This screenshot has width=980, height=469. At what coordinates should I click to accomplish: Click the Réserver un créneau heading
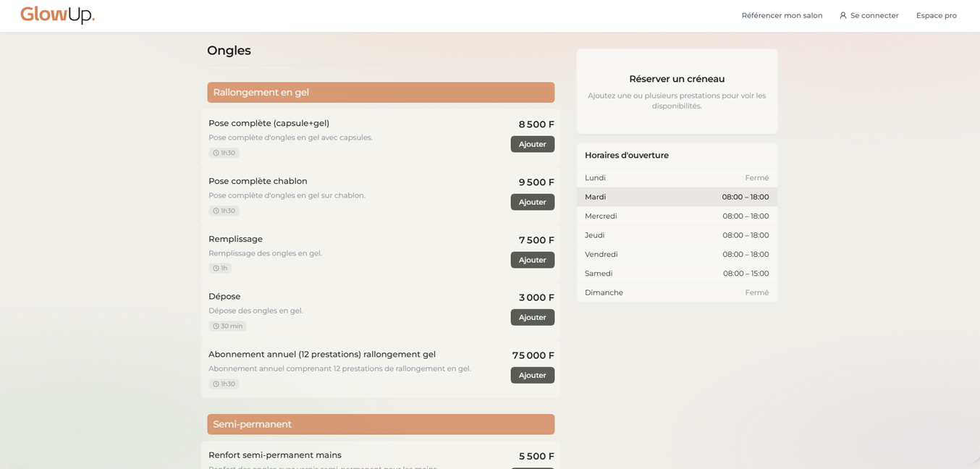click(677, 79)
